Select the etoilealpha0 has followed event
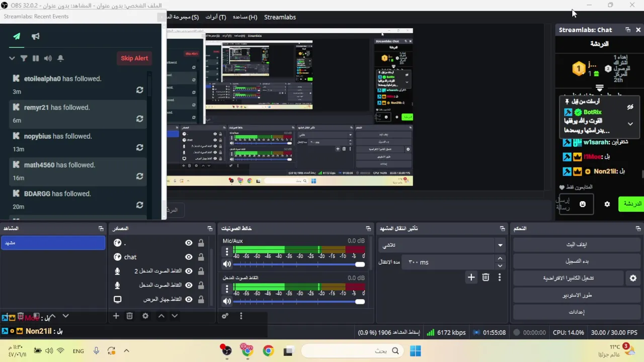This screenshot has height=362, width=644. tap(78, 84)
